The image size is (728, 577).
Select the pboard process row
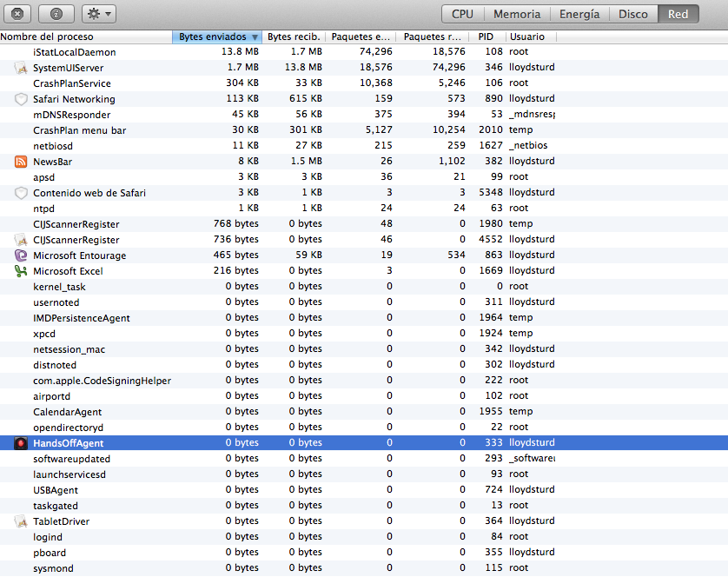pyautogui.click(x=364, y=553)
